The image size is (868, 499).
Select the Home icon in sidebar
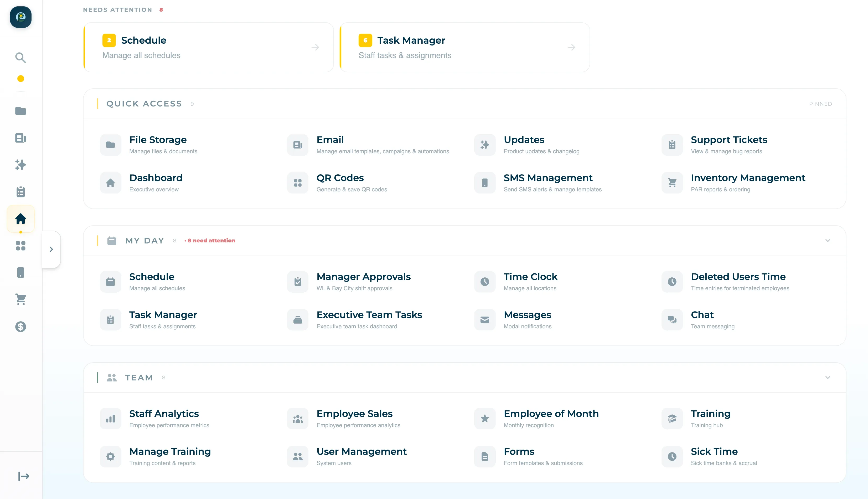point(20,219)
